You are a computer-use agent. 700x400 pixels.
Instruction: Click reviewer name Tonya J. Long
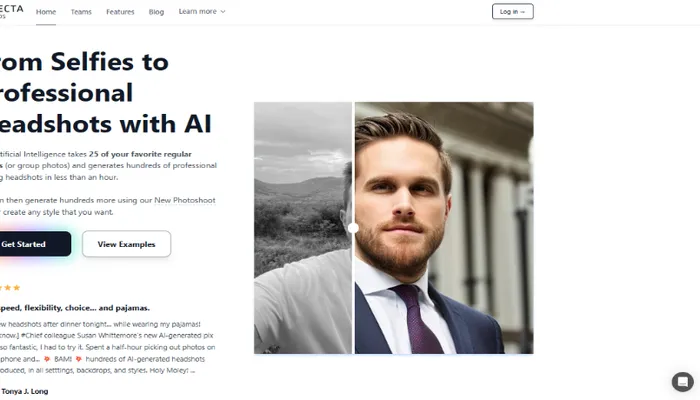[25, 392]
